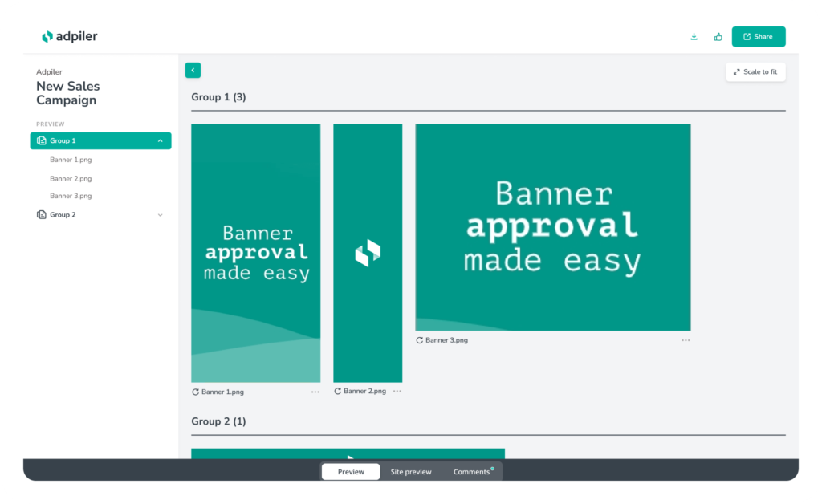The height and width of the screenshot is (504, 822).
Task: Click the Share button
Action: pyautogui.click(x=758, y=37)
